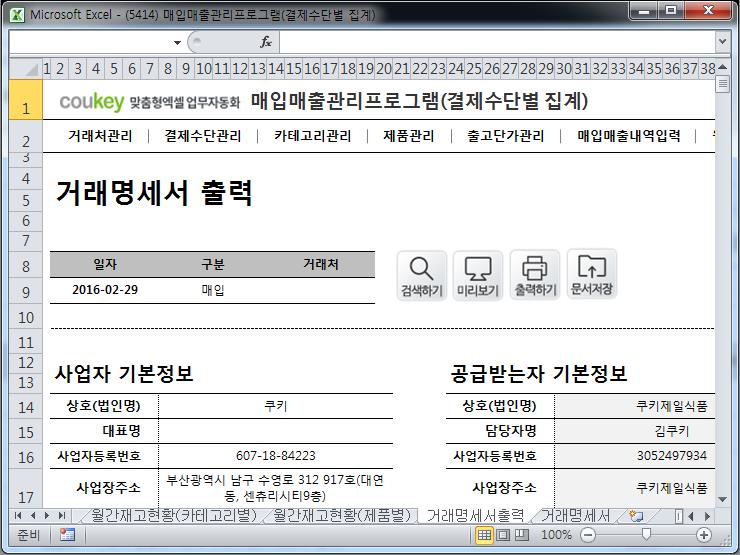
Task: Go to first sheet tab arrow
Action: pyautogui.click(x=18, y=515)
